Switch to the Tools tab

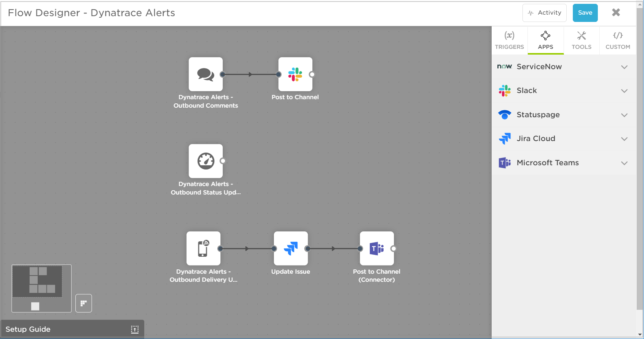tap(581, 40)
